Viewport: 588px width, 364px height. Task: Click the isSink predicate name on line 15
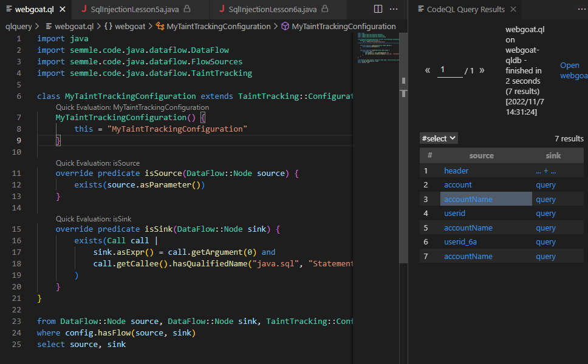point(159,229)
